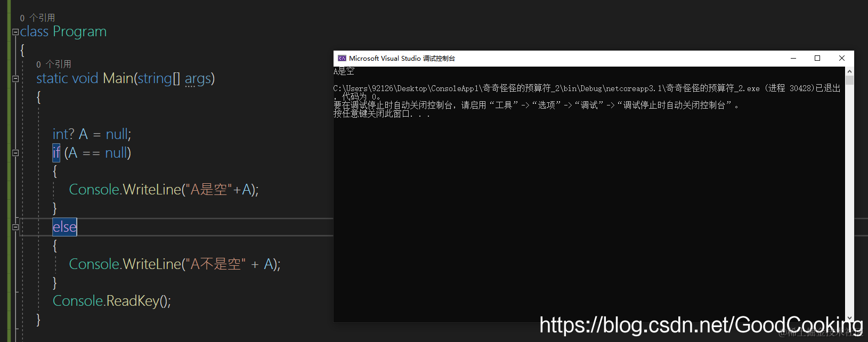Minimize the debug console window

pos(793,58)
